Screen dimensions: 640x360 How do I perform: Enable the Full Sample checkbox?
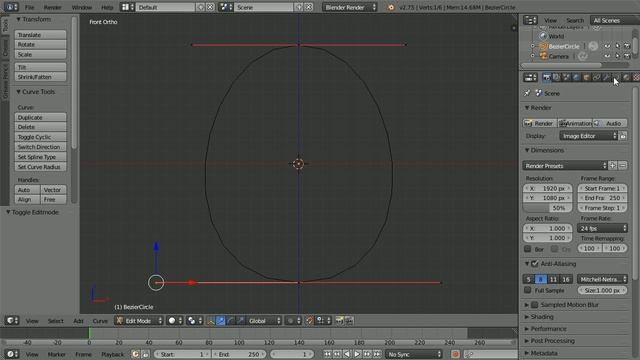[528, 290]
